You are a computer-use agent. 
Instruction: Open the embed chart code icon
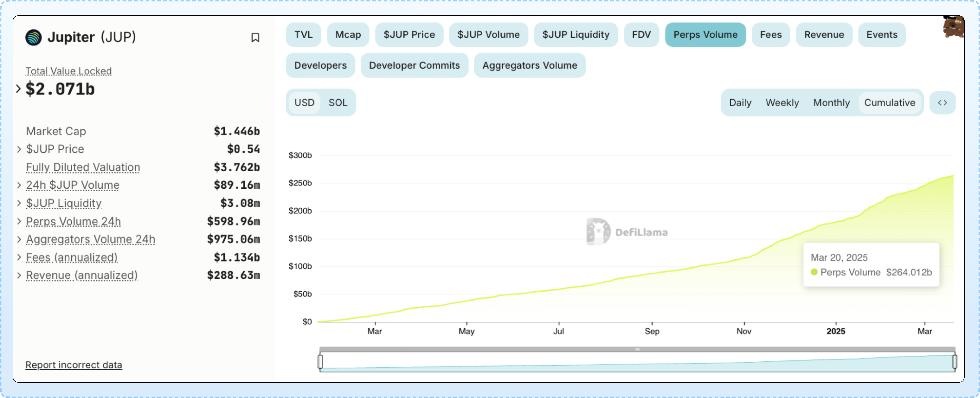coord(942,103)
